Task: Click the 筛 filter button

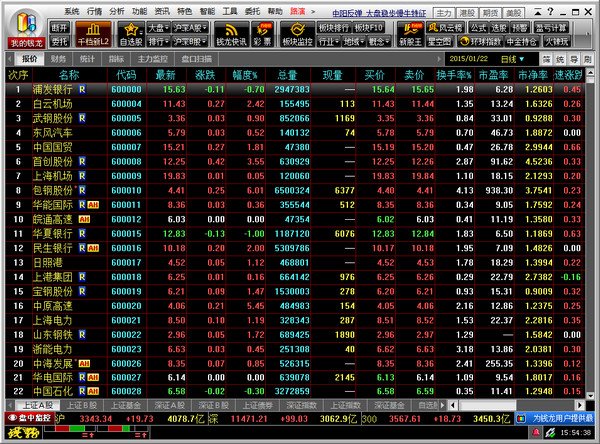Action: pyautogui.click(x=546, y=59)
